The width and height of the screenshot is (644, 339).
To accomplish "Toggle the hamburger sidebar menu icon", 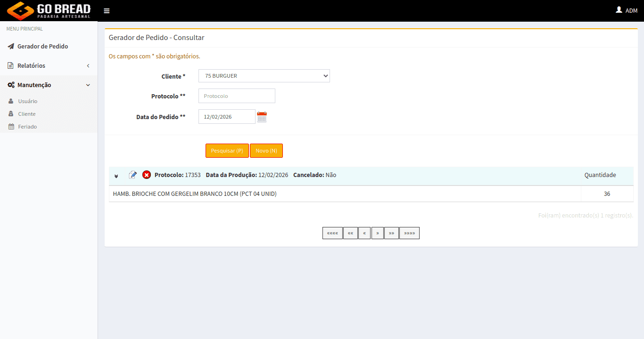I will pyautogui.click(x=107, y=11).
